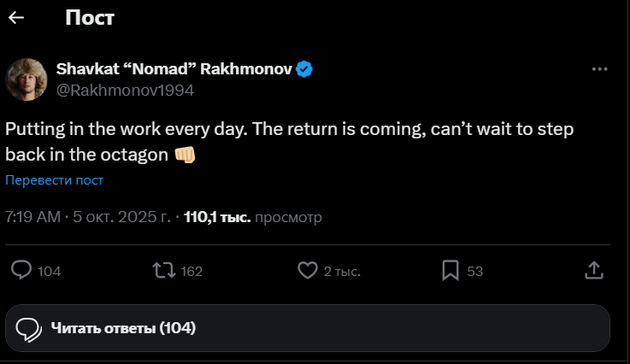
Task: Click the 7:19 AM post timestamp
Action: [x=34, y=217]
